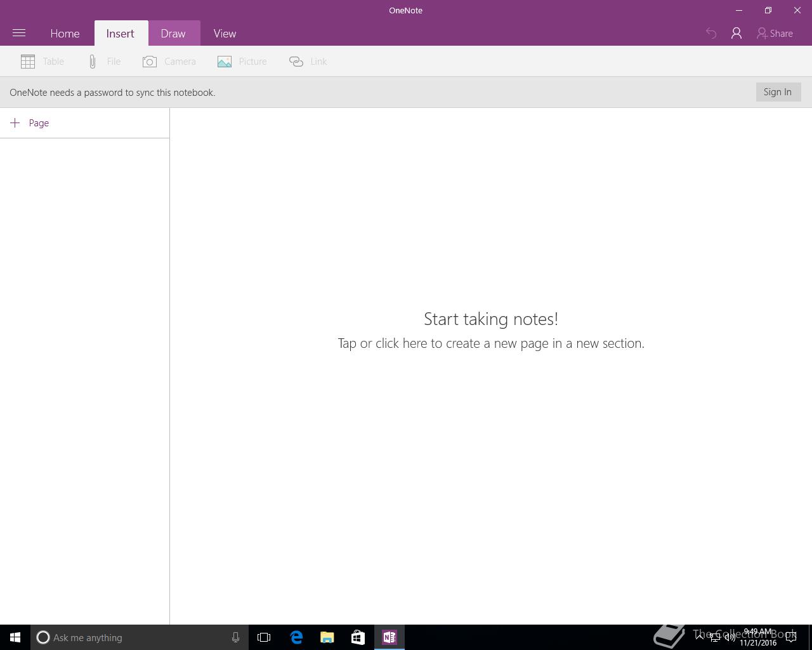Viewport: 812px width, 650px height.
Task: Click Cortana 'Ask me anything' search box
Action: pyautogui.click(x=140, y=637)
